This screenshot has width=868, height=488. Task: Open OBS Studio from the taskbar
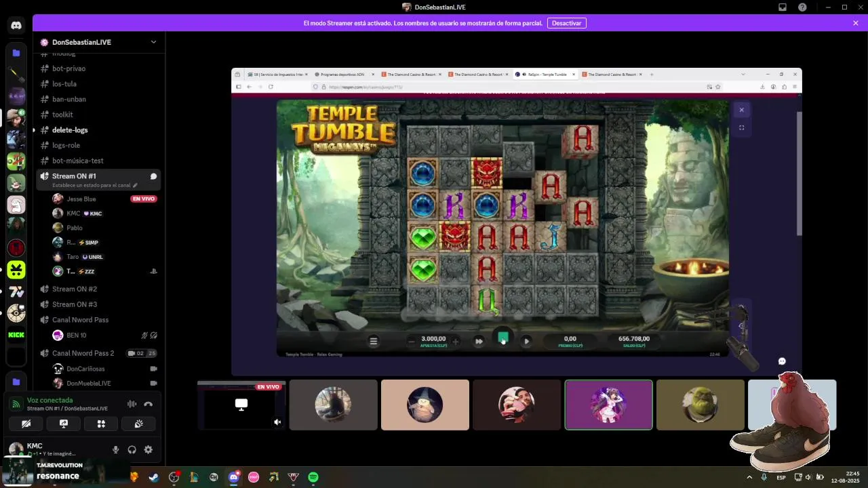click(174, 477)
